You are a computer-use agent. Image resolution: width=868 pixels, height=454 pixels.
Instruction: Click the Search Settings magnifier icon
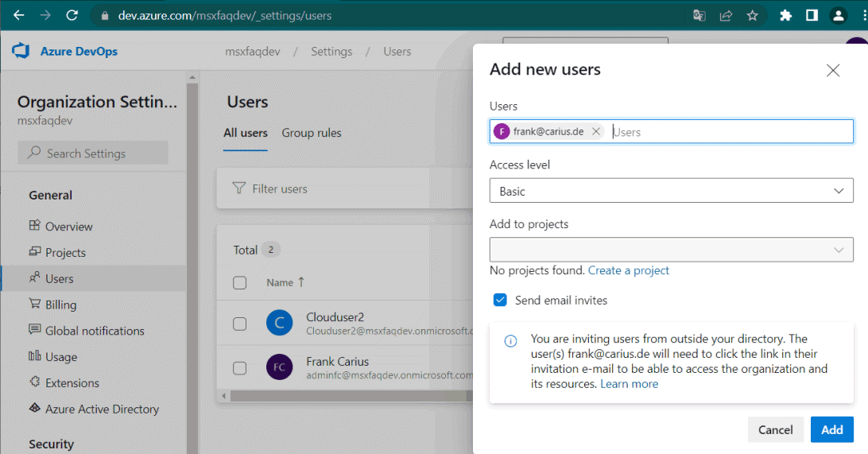(x=34, y=152)
